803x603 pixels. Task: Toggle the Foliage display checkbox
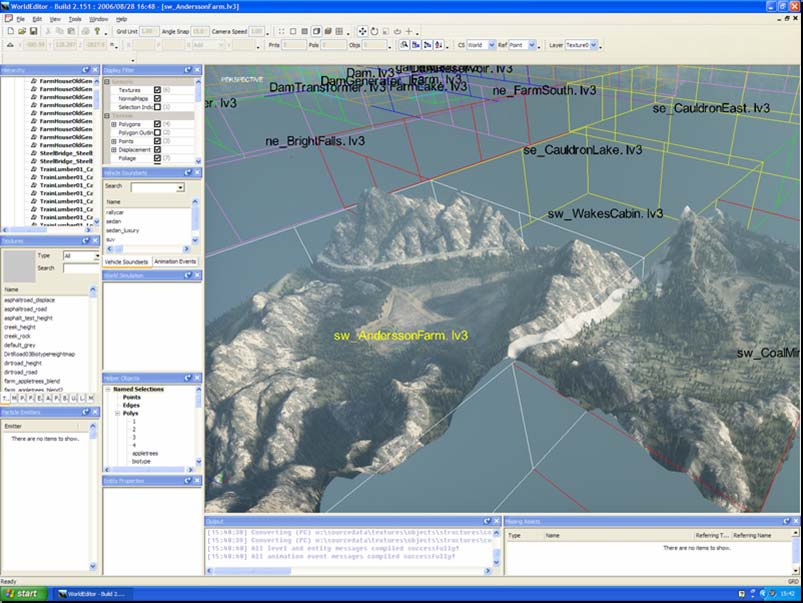pos(157,158)
